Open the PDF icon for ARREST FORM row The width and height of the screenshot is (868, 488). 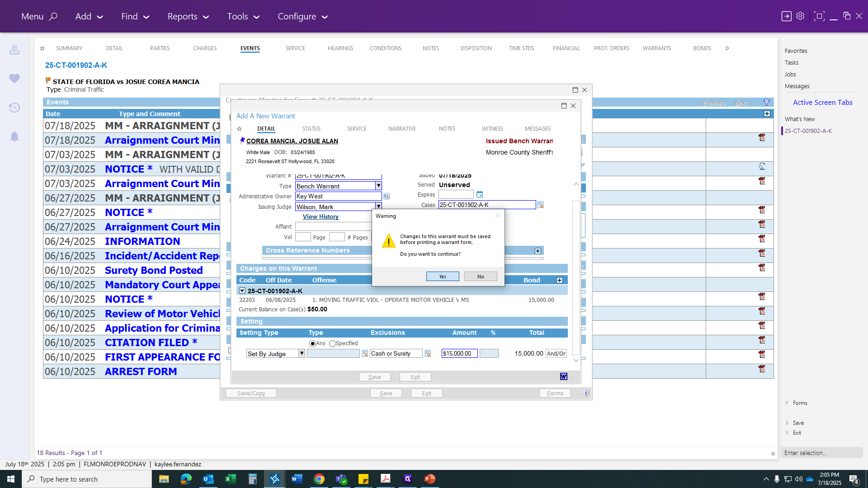pos(762,369)
